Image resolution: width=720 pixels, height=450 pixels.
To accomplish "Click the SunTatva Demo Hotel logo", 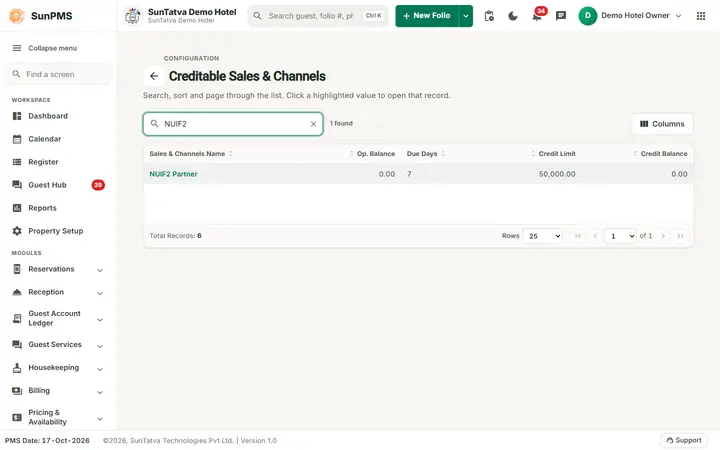I will click(133, 16).
